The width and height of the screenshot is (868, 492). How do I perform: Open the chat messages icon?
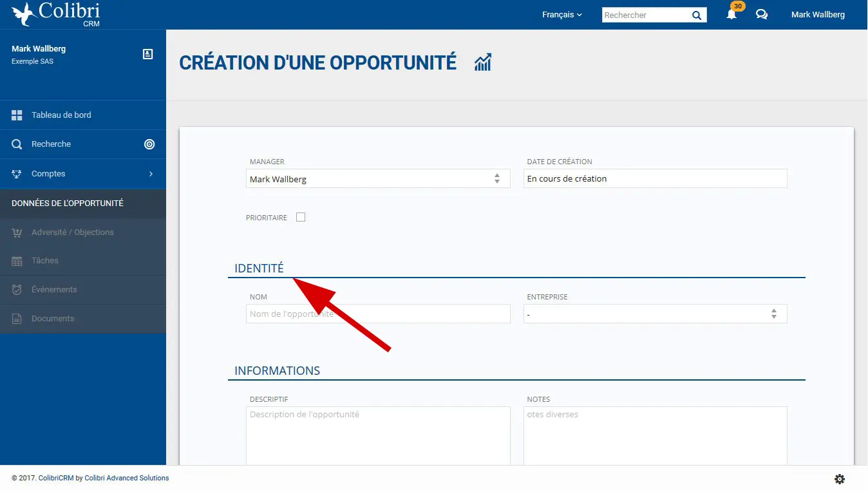tap(762, 14)
